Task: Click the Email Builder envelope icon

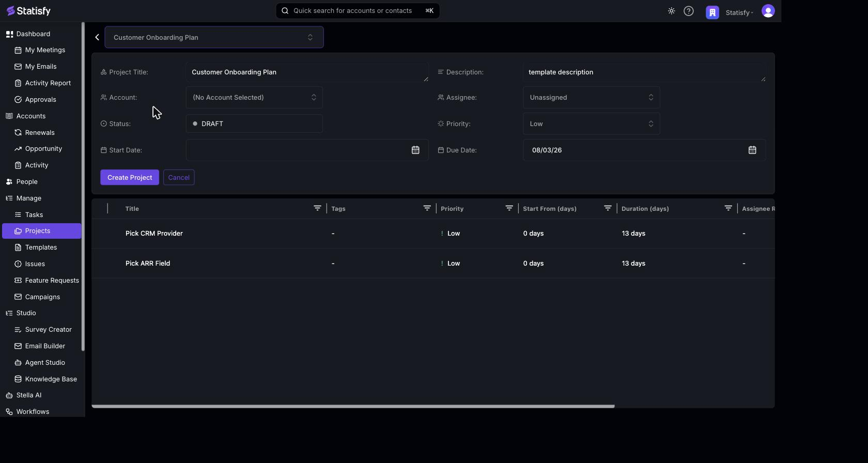Action: 18,346
